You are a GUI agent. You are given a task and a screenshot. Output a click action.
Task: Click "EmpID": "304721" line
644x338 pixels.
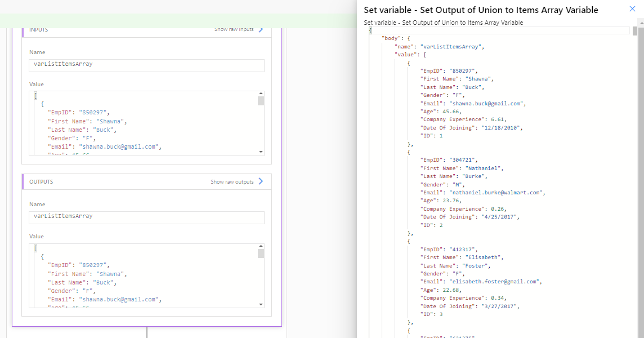449,160
